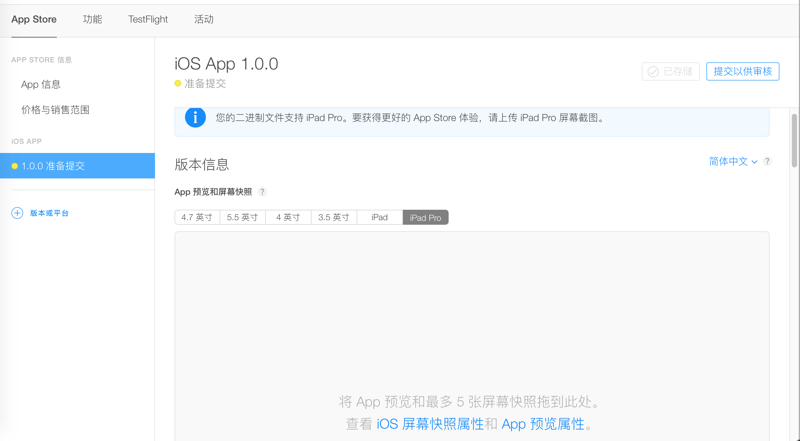The image size is (800, 441).
Task: Click 提交以供审核 button
Action: (x=742, y=71)
